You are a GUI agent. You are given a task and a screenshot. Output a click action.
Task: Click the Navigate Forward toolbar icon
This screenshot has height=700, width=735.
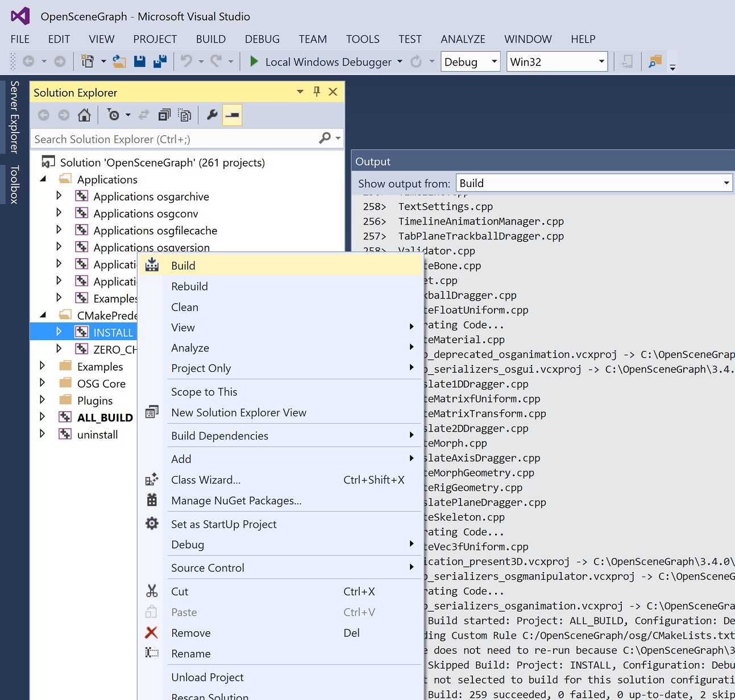click(x=60, y=61)
